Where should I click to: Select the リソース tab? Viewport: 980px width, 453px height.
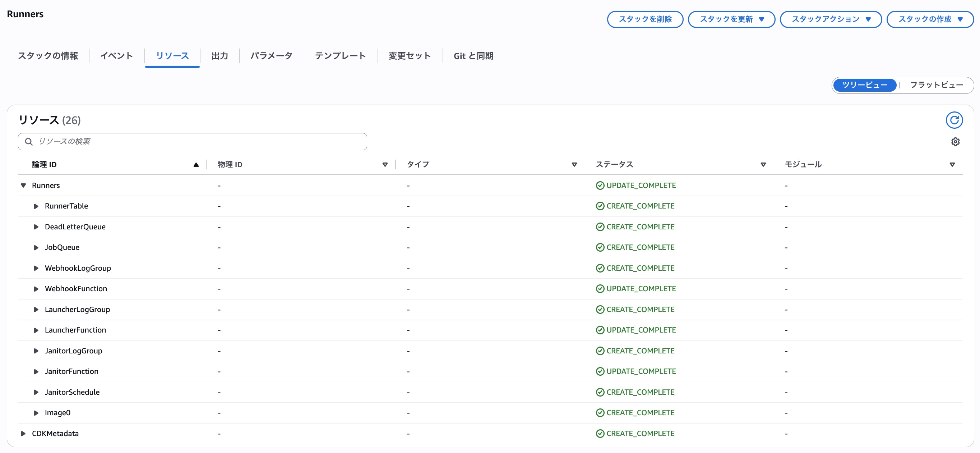[172, 56]
